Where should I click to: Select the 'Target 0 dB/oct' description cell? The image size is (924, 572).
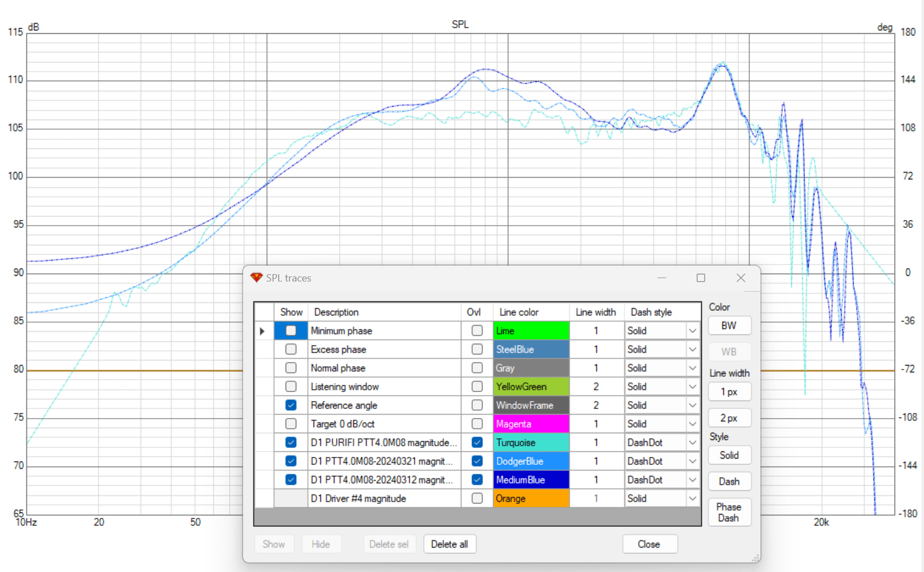coord(384,424)
